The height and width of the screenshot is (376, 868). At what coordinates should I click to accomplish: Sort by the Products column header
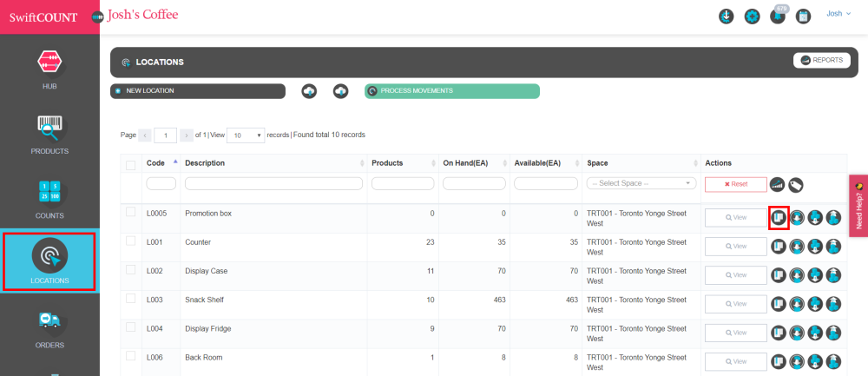[x=403, y=162]
